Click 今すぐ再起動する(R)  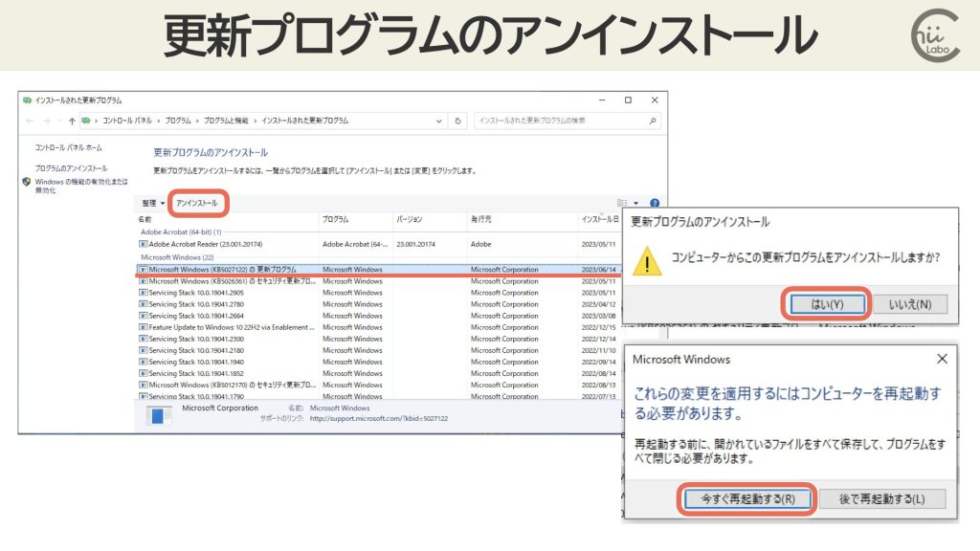(x=747, y=498)
